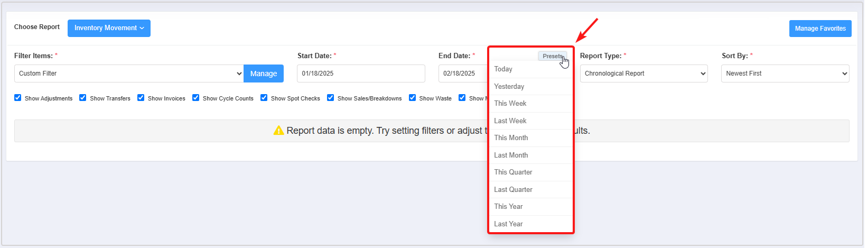The width and height of the screenshot is (868, 248).
Task: Toggle the Show Spot Checks checkbox
Action: point(264,98)
